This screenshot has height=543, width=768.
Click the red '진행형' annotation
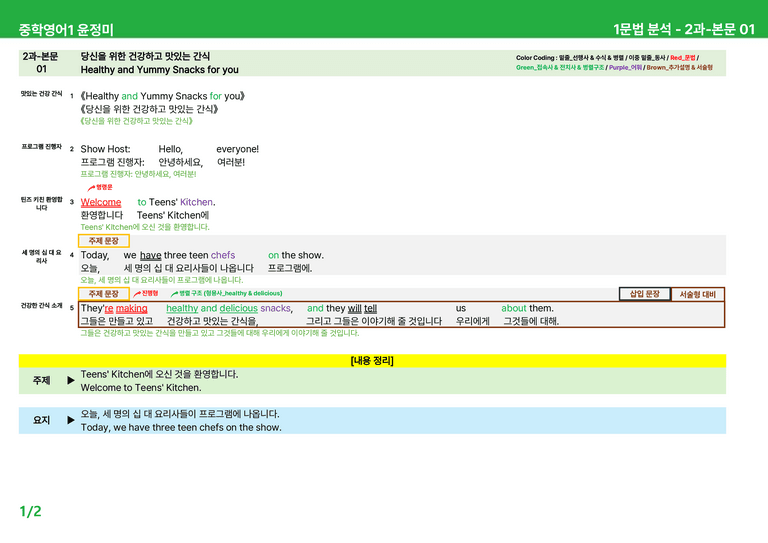pos(150,293)
